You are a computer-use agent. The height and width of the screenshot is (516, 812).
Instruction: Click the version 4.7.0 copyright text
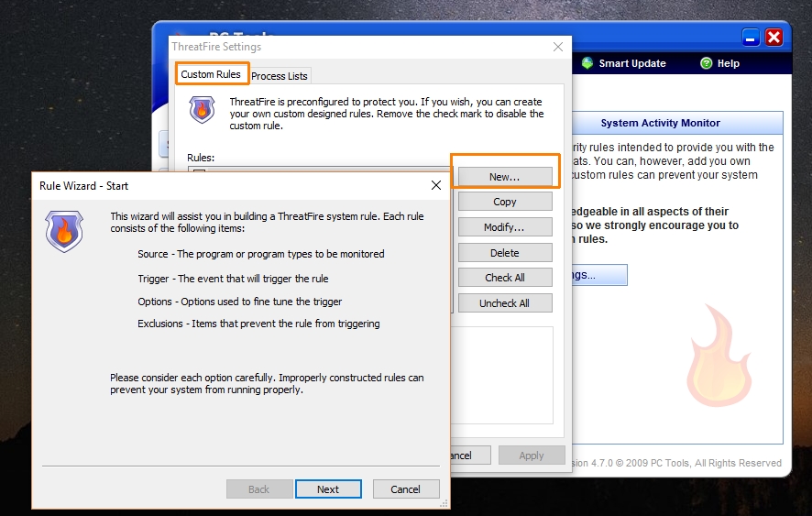coord(677,463)
